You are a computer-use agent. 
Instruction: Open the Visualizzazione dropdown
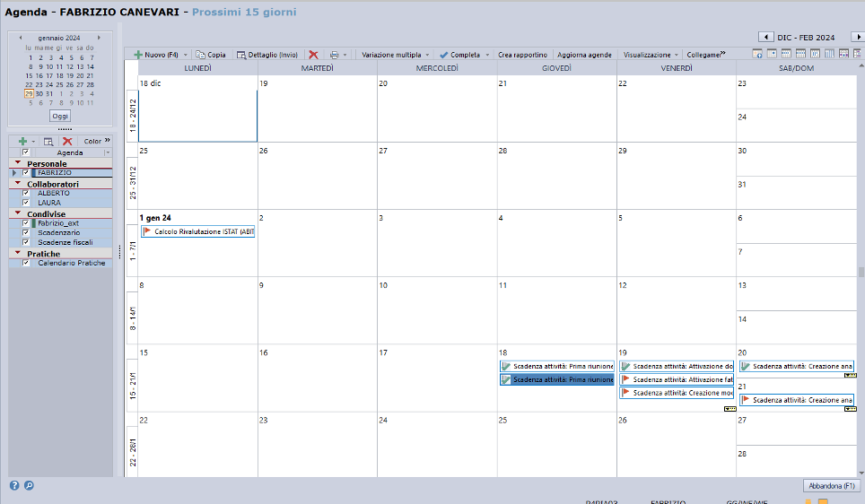(651, 55)
